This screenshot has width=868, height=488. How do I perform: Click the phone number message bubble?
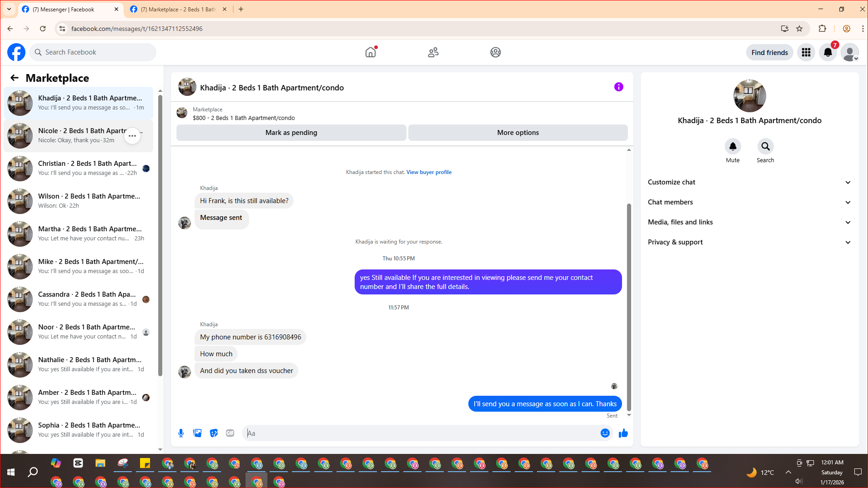(251, 337)
